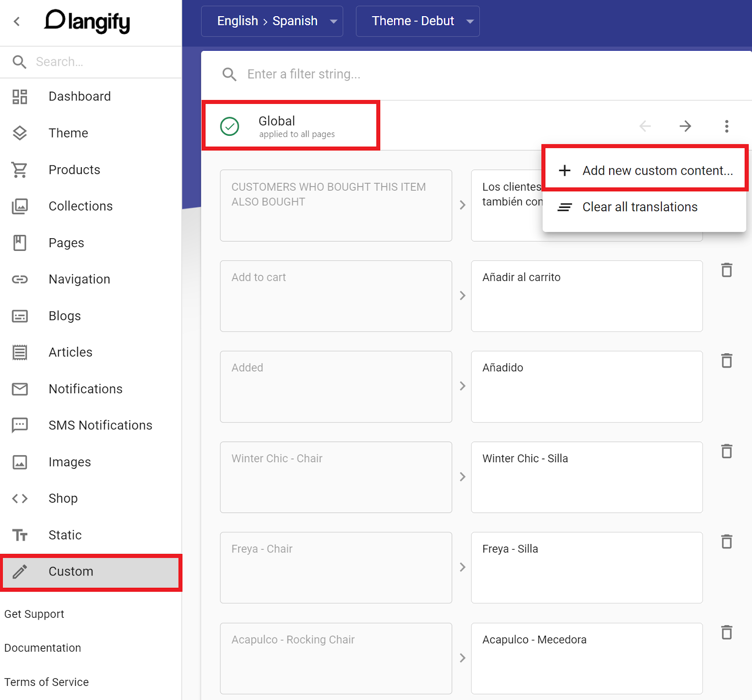The width and height of the screenshot is (752, 700).
Task: Select the Global applied to all pages entry
Action: 291,126
